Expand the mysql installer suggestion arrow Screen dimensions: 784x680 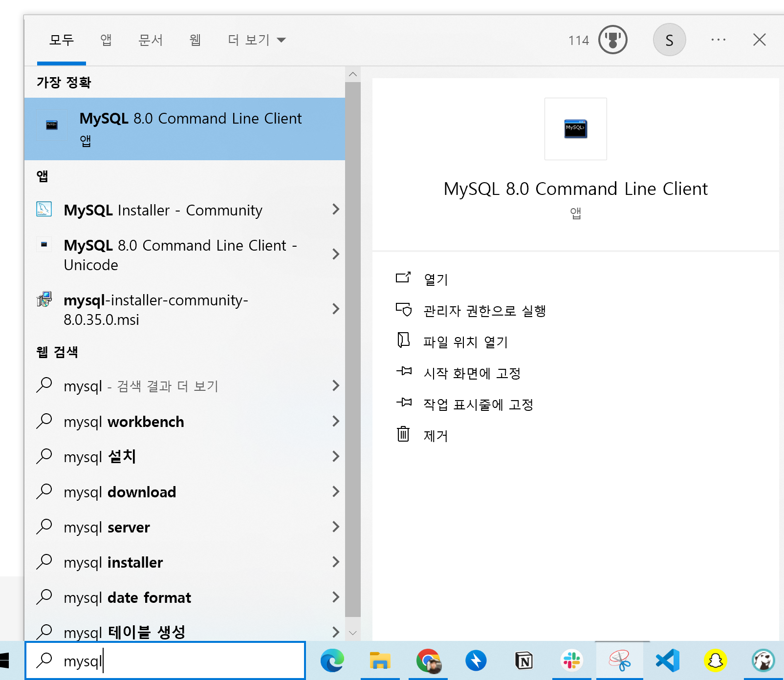click(x=336, y=562)
